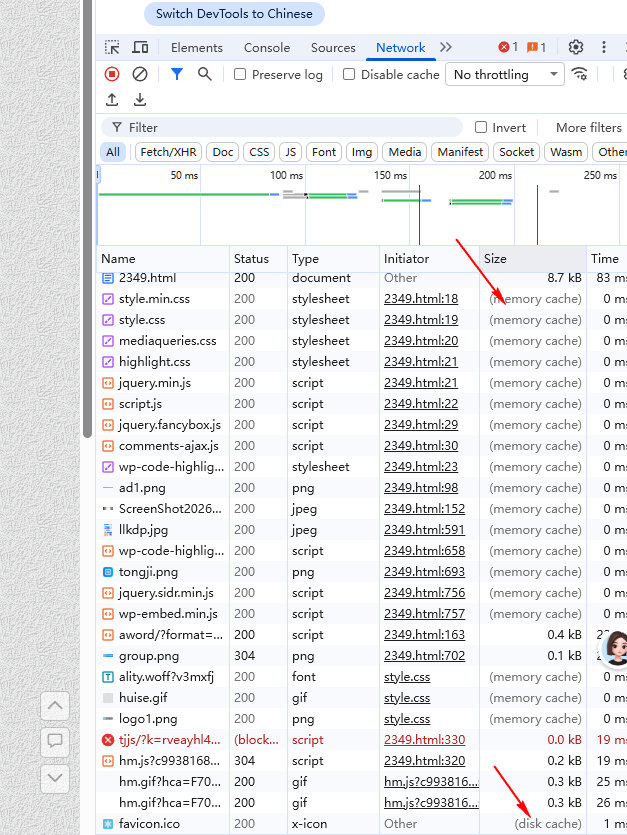Click the page vertical scrollbar thumb
Screen dimensions: 627x835
point(88,218)
